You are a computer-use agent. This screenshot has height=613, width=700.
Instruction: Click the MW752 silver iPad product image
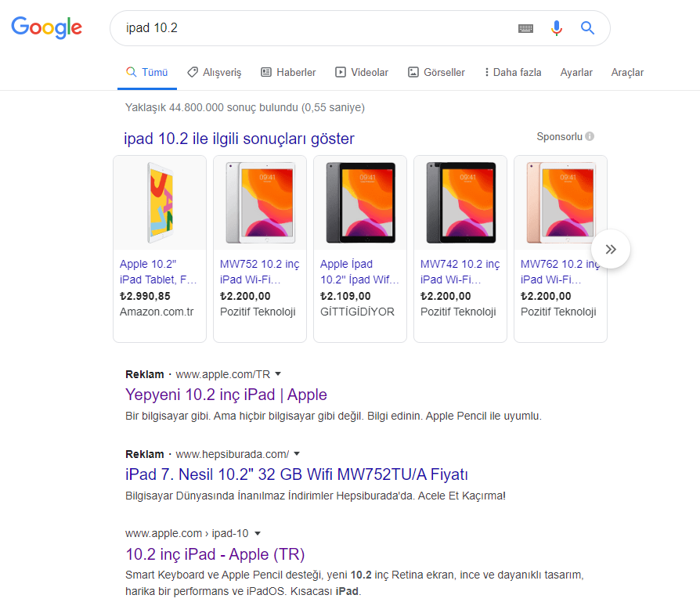pos(260,203)
